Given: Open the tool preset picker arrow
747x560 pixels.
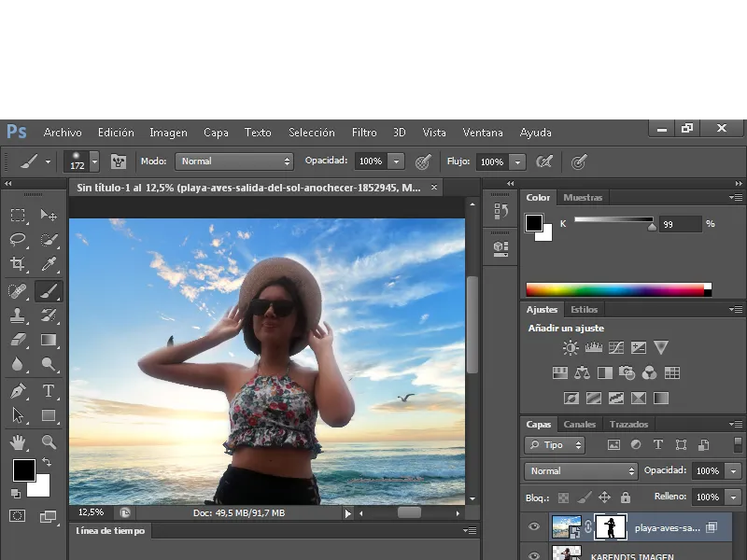Looking at the screenshot, I should pyautogui.click(x=48, y=161).
